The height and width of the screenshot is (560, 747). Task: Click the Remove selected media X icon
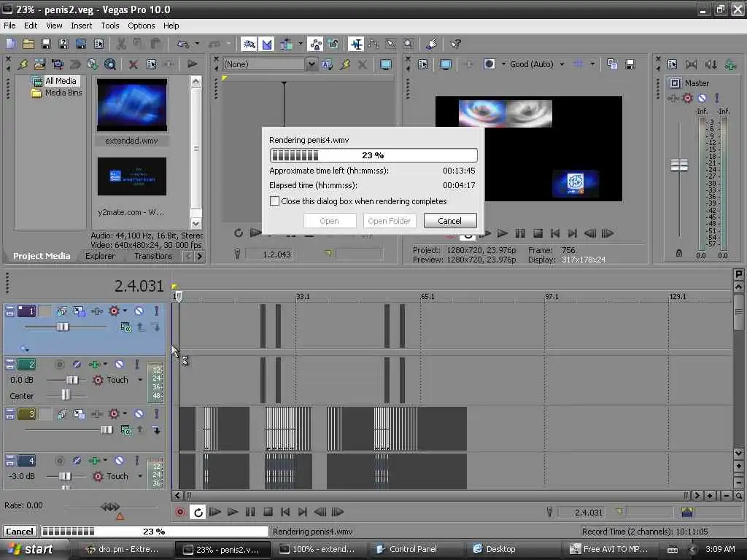(x=133, y=64)
